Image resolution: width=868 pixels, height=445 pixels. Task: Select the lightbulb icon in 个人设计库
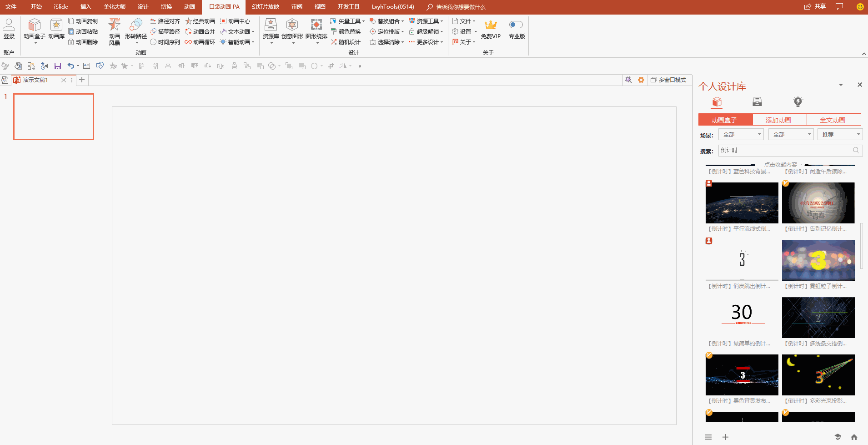(x=798, y=101)
